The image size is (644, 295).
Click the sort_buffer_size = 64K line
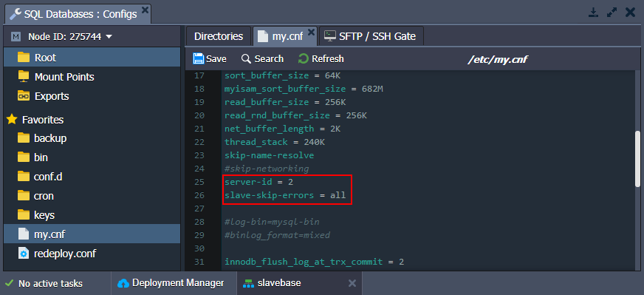pos(282,75)
